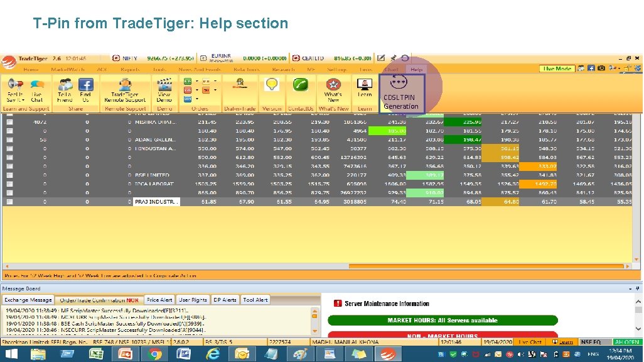Open the Reports menu
The height and width of the screenshot is (362, 644).
point(130,70)
